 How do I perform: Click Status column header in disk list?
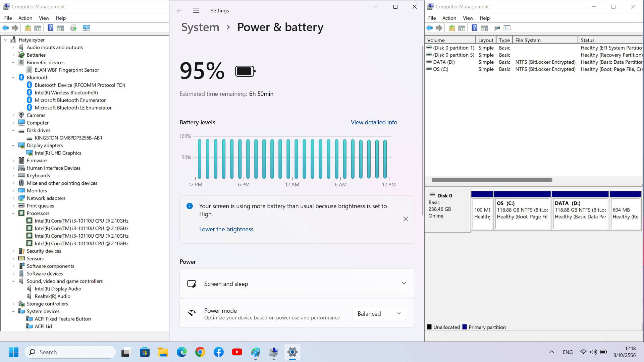pos(610,40)
